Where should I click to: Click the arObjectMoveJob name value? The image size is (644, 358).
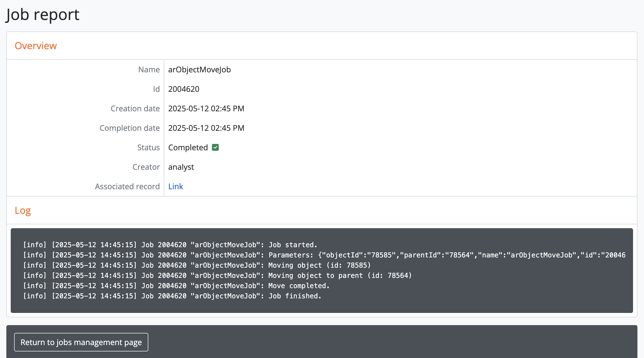(x=199, y=69)
